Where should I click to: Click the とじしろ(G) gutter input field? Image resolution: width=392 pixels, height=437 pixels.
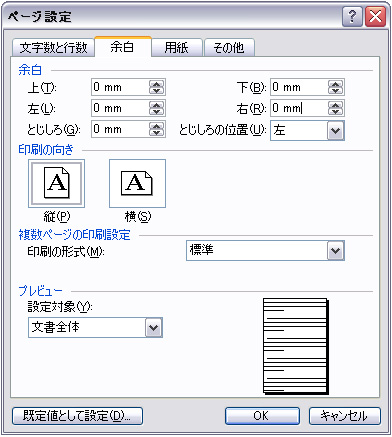click(x=120, y=129)
